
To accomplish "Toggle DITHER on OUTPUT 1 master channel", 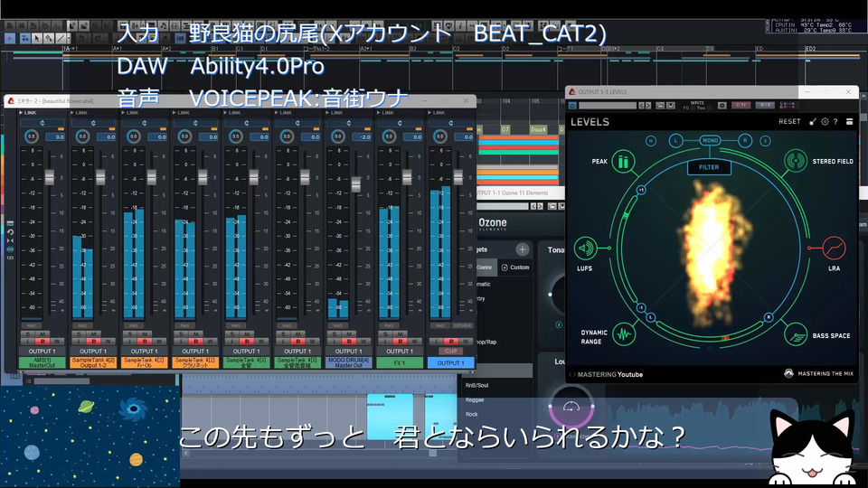I will (x=463, y=326).
